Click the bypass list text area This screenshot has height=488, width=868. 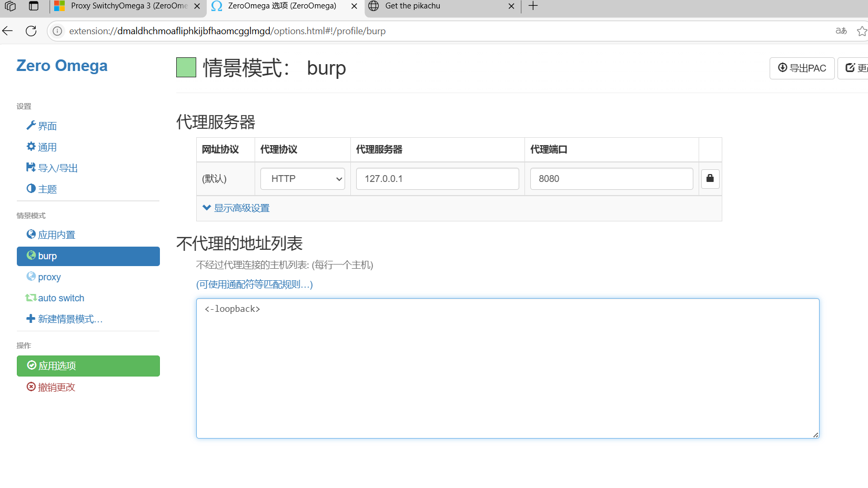(x=508, y=368)
